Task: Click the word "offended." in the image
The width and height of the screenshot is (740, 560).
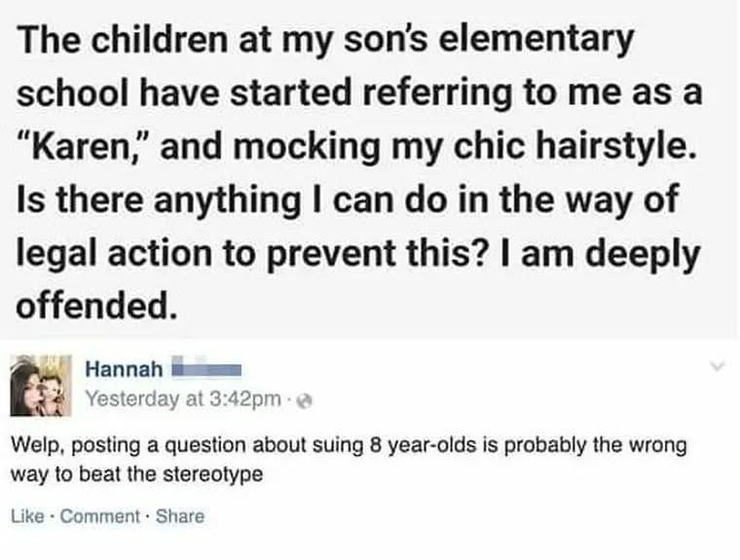Action: coord(96,307)
